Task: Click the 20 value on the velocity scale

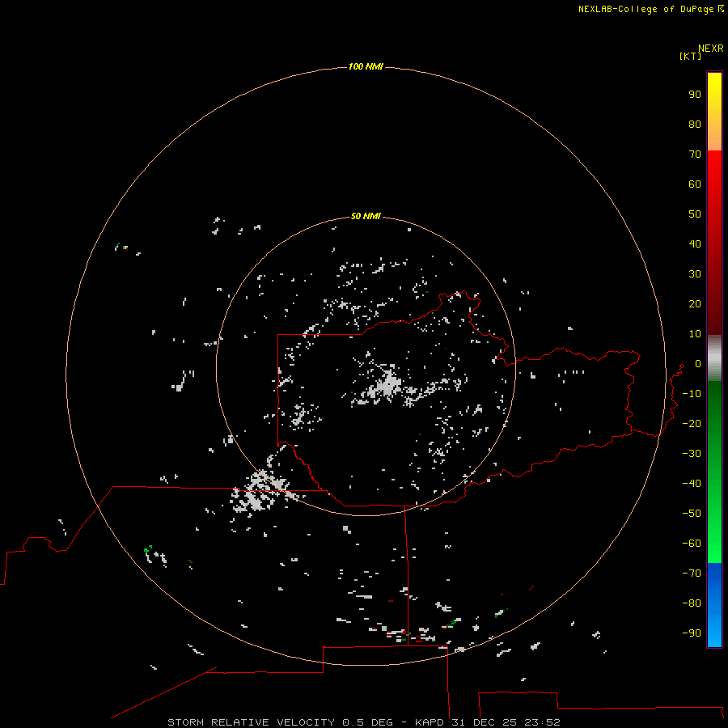Action: pyautogui.click(x=695, y=303)
